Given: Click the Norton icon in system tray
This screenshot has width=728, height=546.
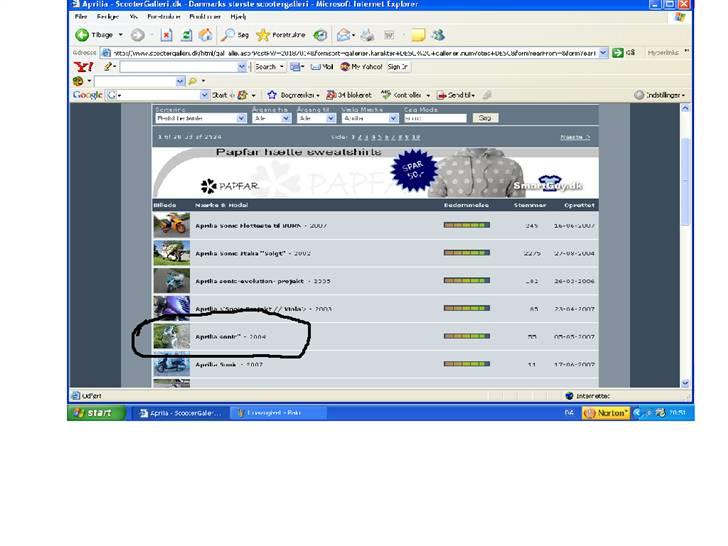Looking at the screenshot, I should (606, 412).
